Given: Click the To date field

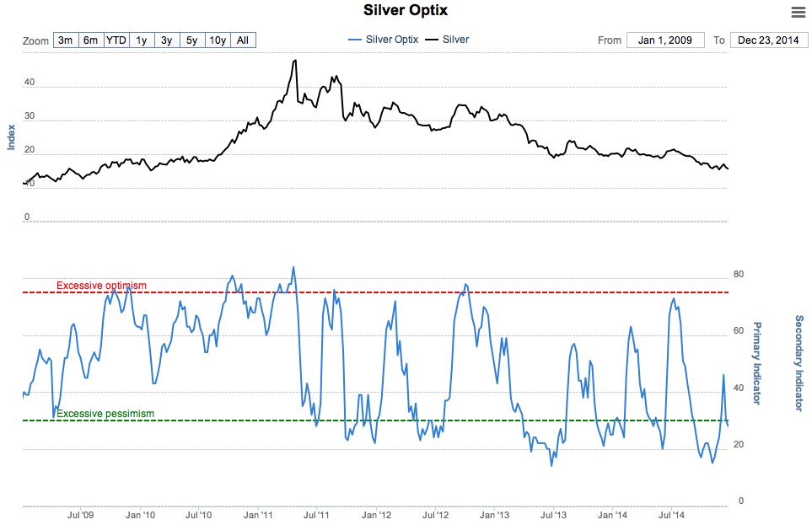Looking at the screenshot, I should 767,40.
